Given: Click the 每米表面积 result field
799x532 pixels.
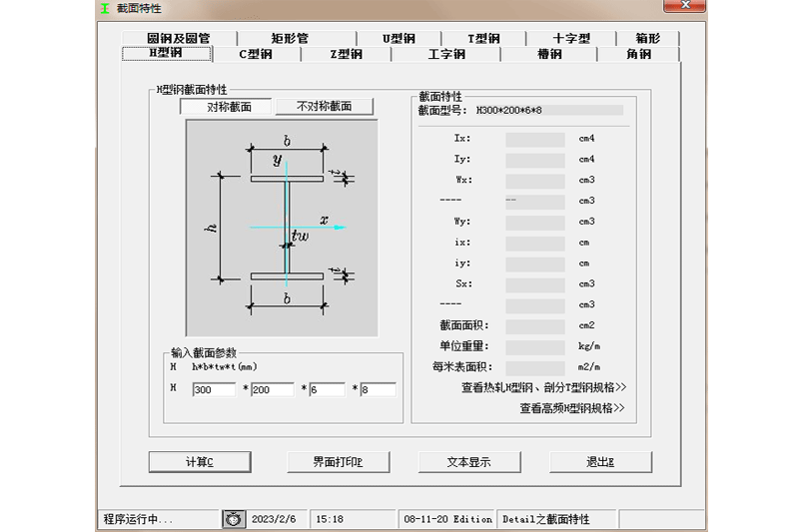Looking at the screenshot, I should coord(535,368).
